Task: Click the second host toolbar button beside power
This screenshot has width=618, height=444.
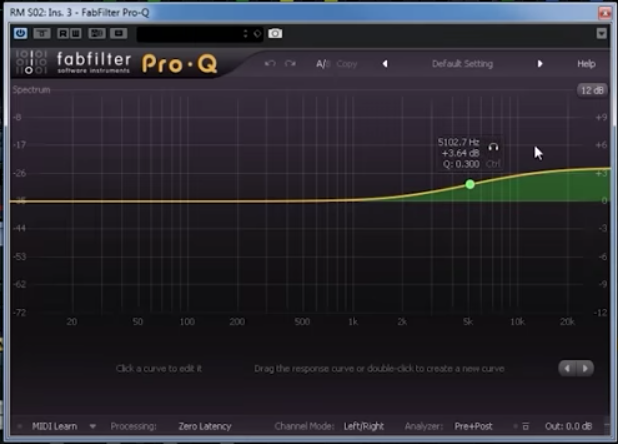Action: click(41, 33)
